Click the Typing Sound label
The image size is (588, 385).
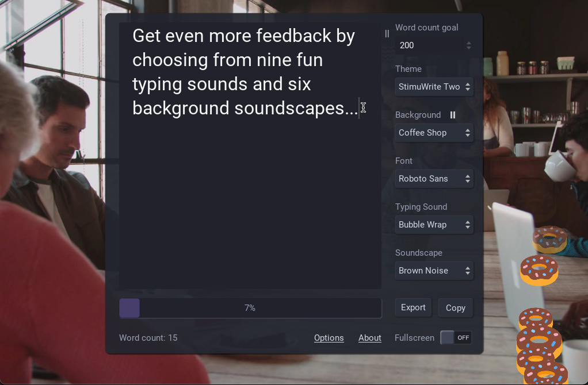point(421,207)
